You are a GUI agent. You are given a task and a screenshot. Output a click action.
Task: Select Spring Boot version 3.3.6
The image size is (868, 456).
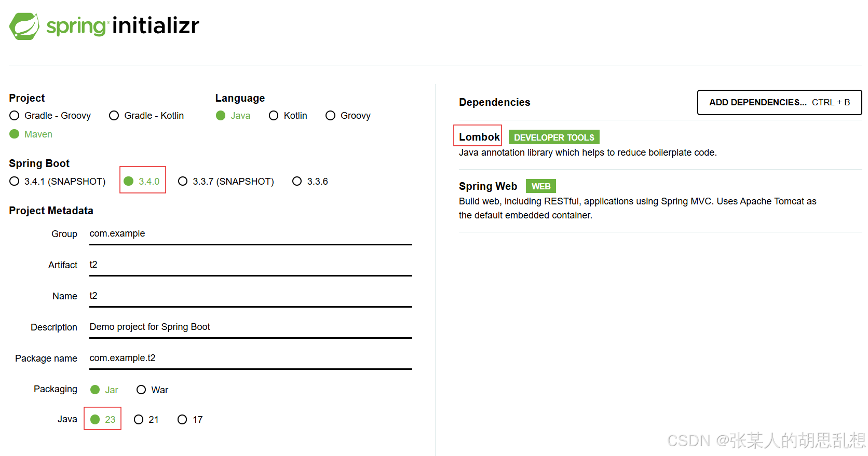pyautogui.click(x=310, y=182)
